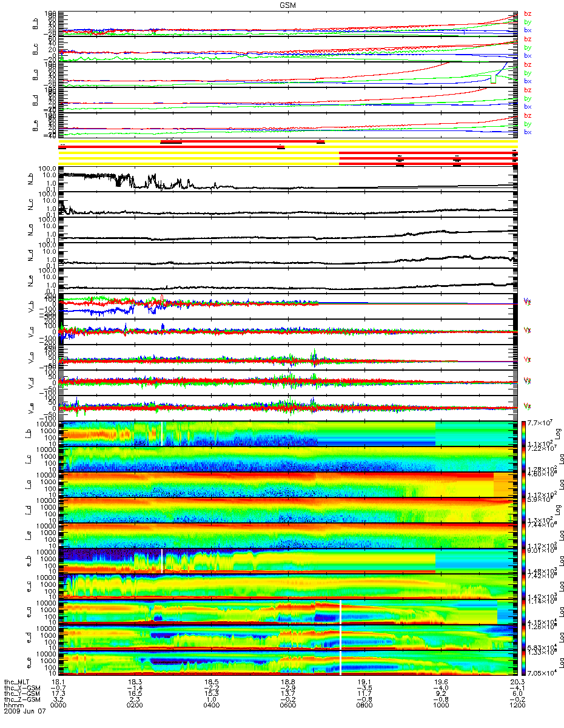Click the hhmm time axis label

coord(14,706)
